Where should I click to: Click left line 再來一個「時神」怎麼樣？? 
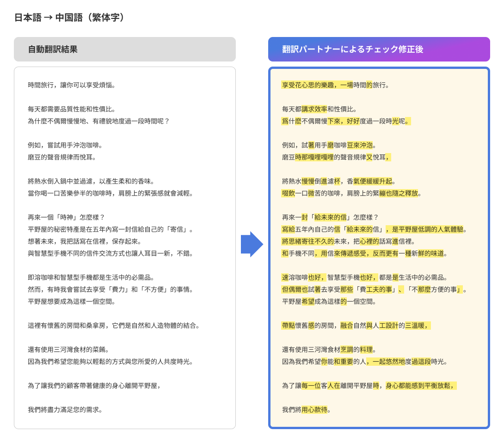tap(67, 217)
